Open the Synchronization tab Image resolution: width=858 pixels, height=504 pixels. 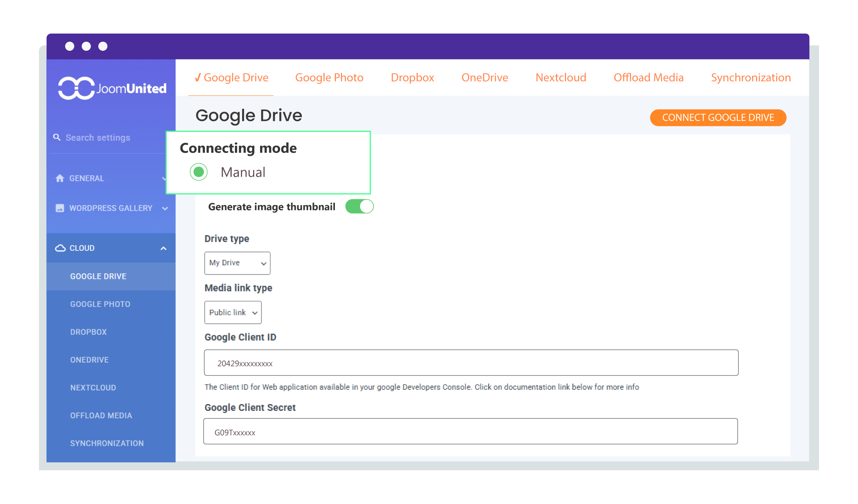[x=751, y=78]
